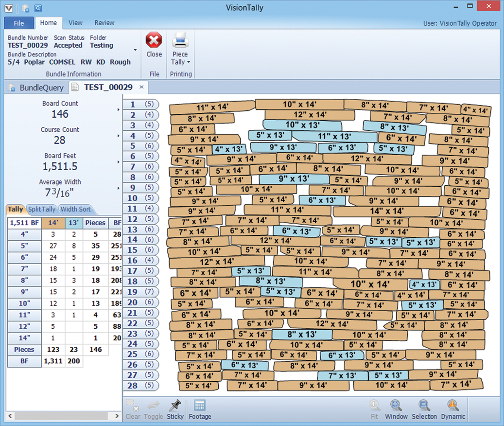Open the File menu button
Image resolution: width=504 pixels, height=426 pixels.
(x=19, y=23)
